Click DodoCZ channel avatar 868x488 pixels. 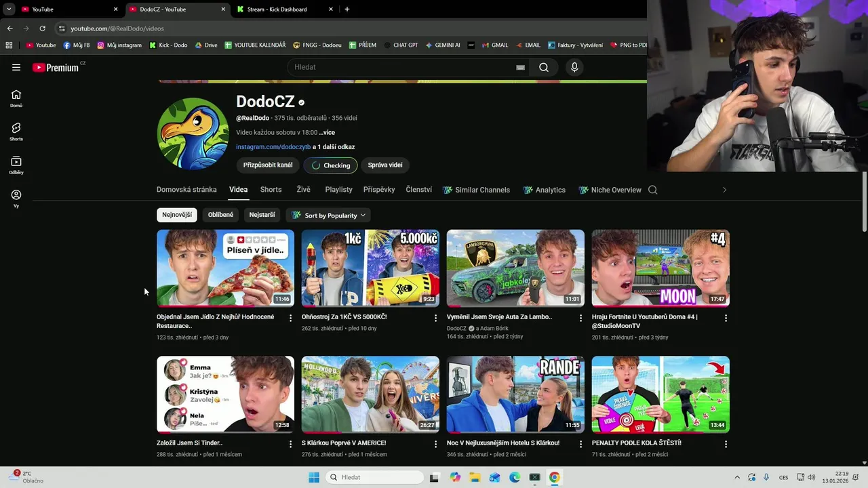(193, 134)
